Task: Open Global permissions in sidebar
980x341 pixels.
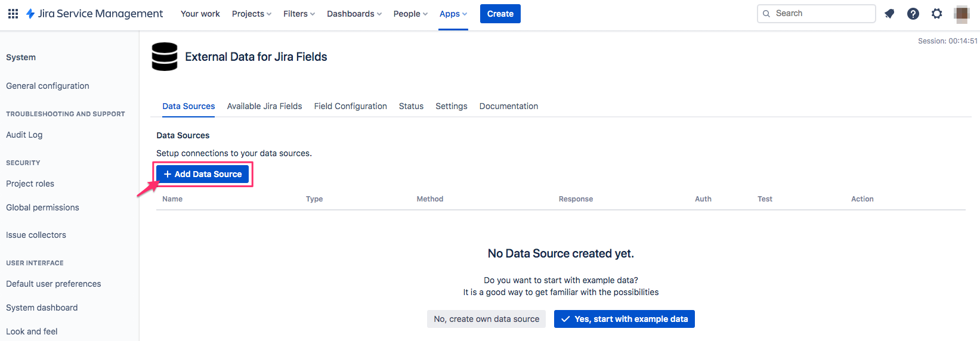Action: [43, 207]
